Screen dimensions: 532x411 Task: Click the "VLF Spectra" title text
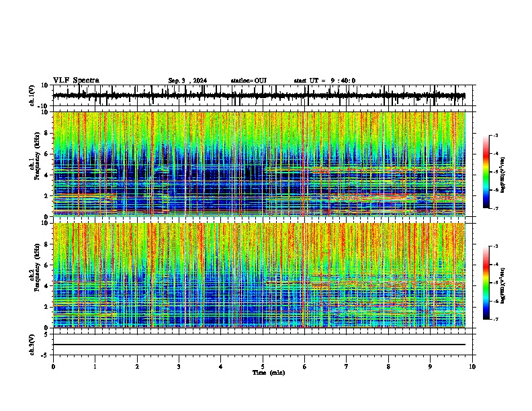pos(77,81)
